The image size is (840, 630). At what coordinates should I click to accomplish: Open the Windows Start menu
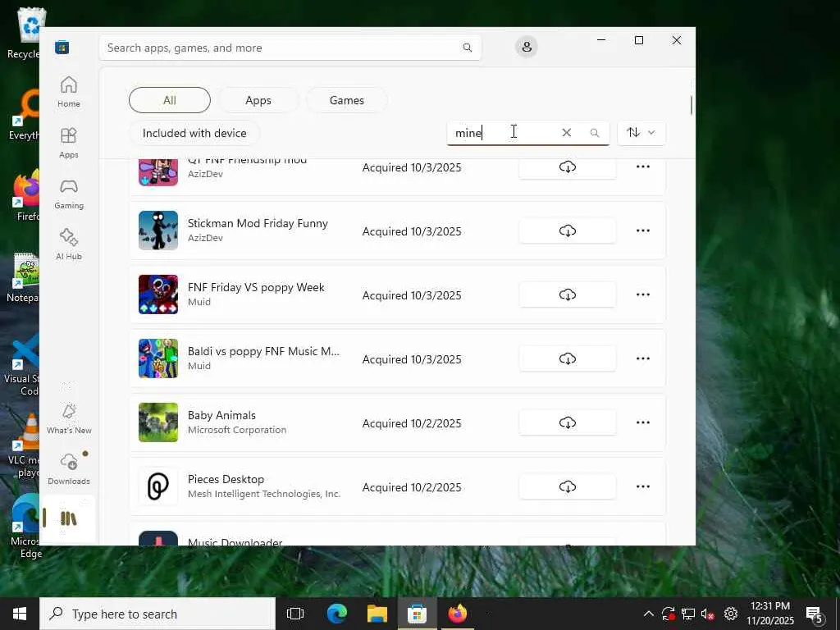20,614
